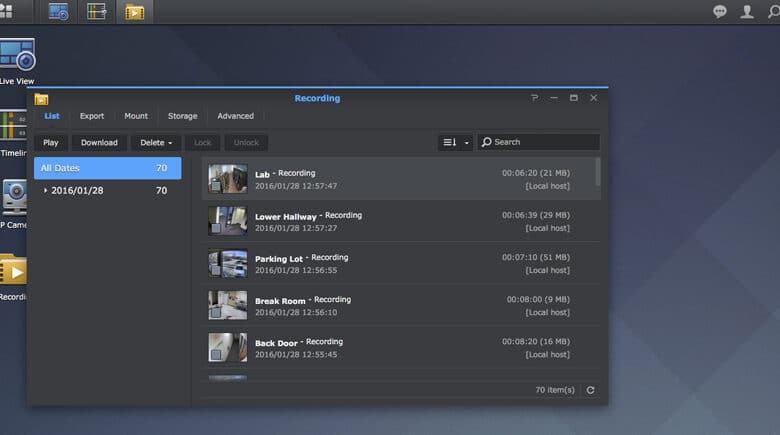Select the Recording taskbar icon
The image size is (780, 435).
134,12
